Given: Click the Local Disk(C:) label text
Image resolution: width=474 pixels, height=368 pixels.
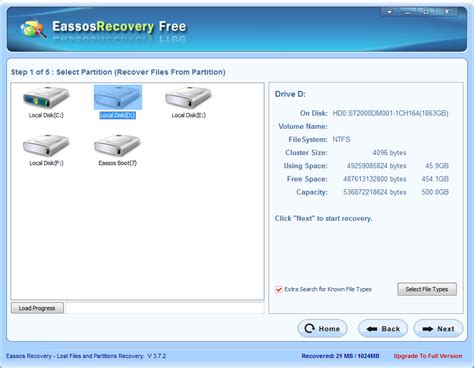Looking at the screenshot, I should click(x=46, y=115).
